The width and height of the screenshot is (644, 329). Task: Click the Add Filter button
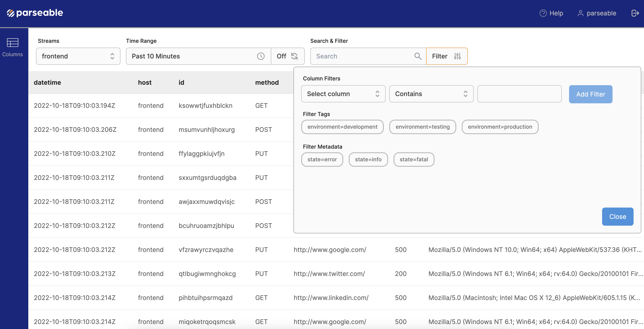tap(591, 94)
